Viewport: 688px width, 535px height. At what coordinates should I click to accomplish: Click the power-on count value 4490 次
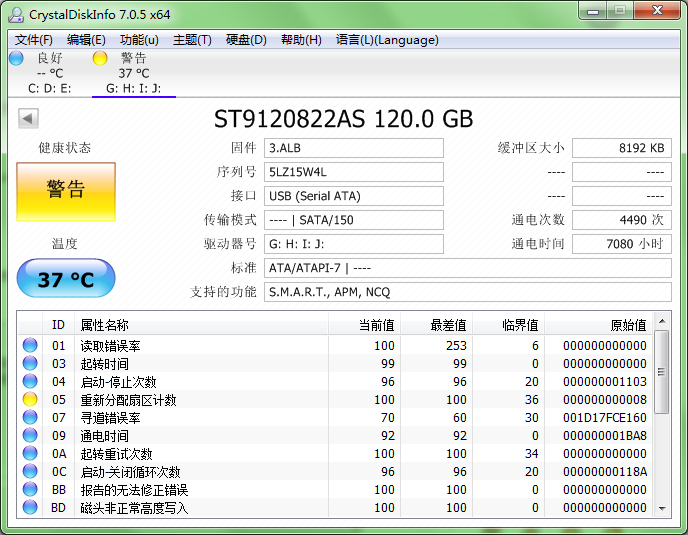622,220
